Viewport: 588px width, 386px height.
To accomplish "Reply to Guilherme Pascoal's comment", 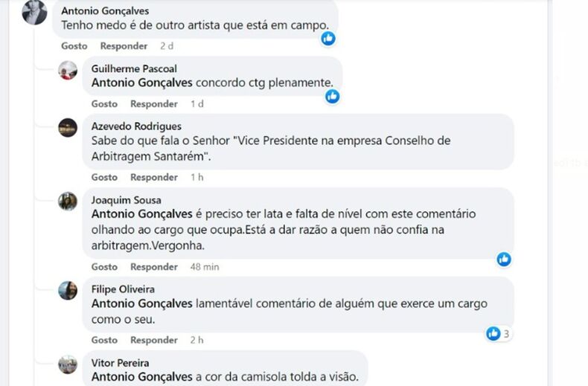I will click(x=154, y=104).
